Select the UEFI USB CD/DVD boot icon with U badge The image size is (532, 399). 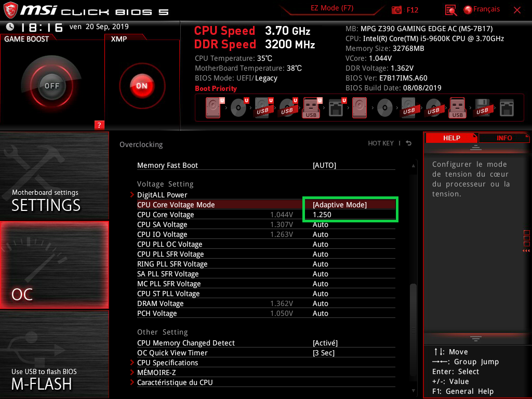[288, 108]
